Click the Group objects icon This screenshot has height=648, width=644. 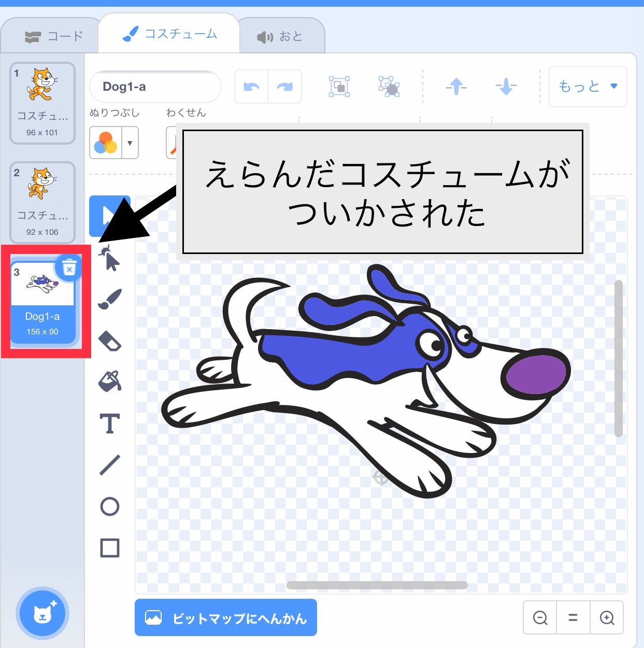(338, 87)
